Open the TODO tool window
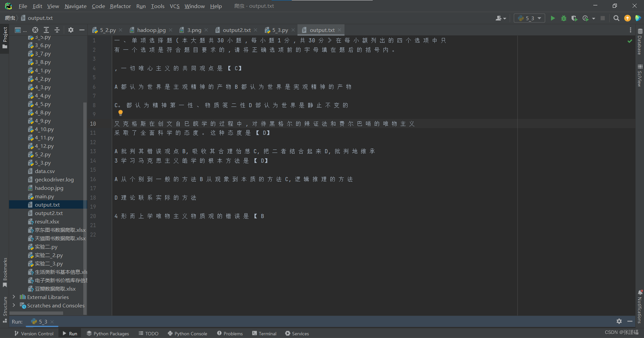The height and width of the screenshot is (338, 644). (x=149, y=333)
